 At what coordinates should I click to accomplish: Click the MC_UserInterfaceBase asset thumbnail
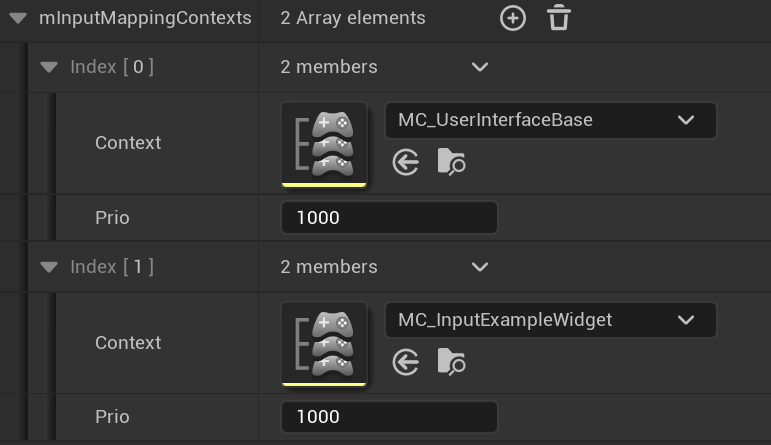coord(325,144)
